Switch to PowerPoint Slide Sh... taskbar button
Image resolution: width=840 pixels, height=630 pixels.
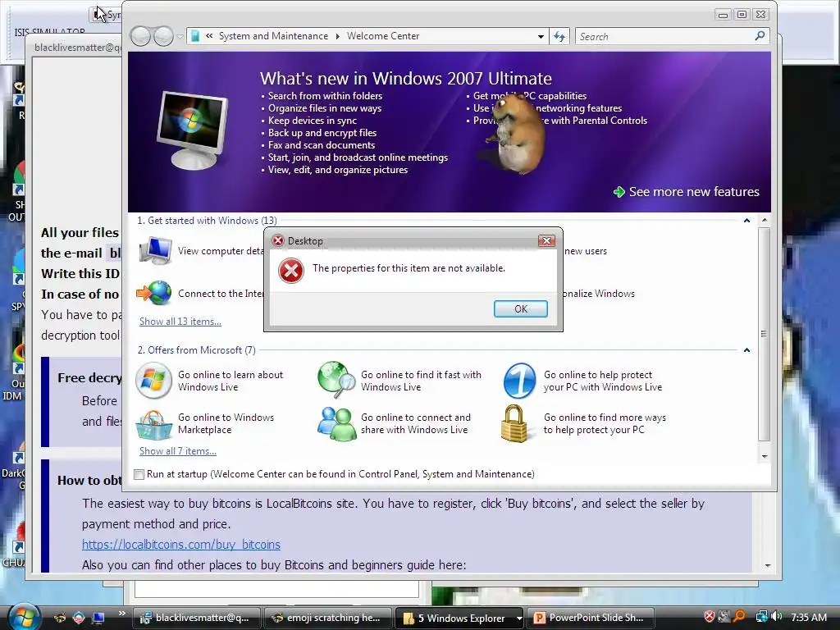pos(591,618)
